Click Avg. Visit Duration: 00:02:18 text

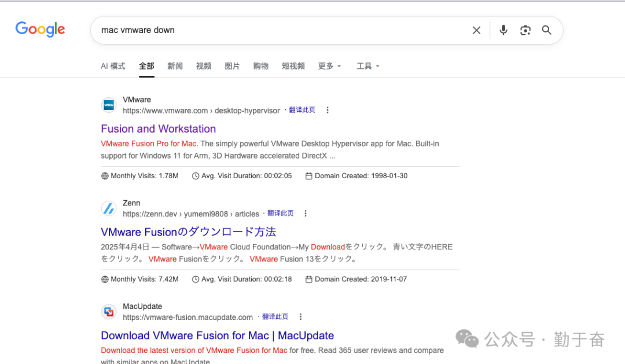[247, 279]
